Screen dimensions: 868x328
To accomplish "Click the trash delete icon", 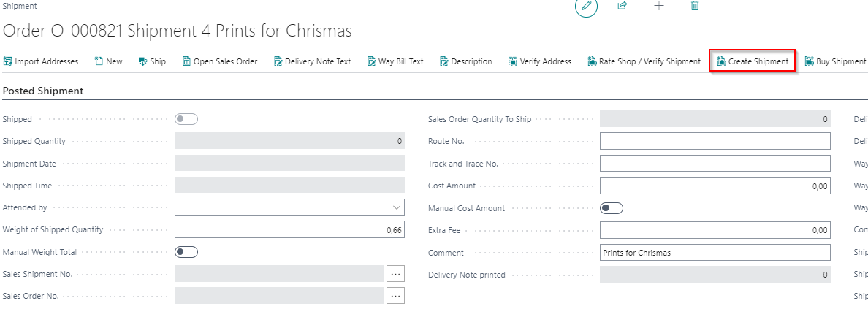I will [695, 6].
